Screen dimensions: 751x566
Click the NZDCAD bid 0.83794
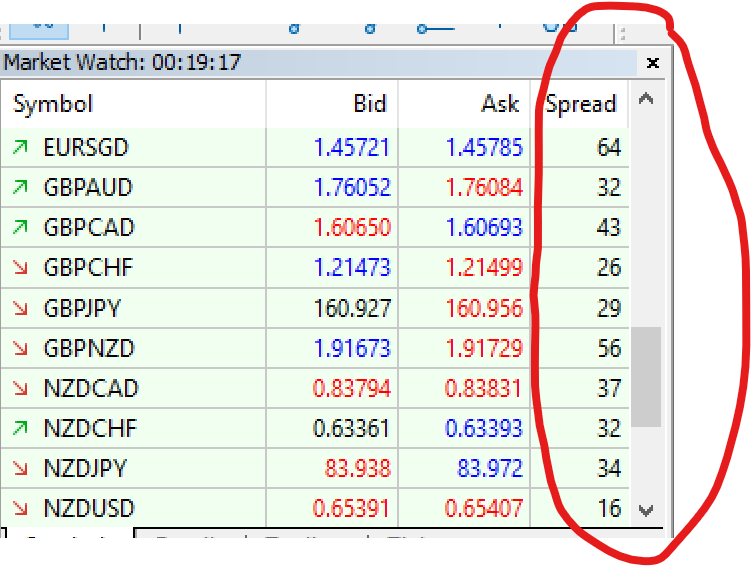(352, 388)
